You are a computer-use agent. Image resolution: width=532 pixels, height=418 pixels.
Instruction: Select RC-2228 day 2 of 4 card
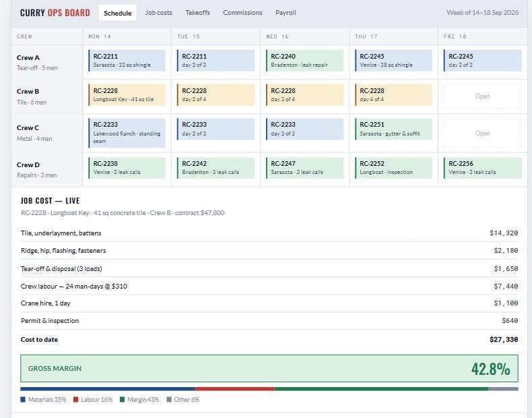pos(215,95)
